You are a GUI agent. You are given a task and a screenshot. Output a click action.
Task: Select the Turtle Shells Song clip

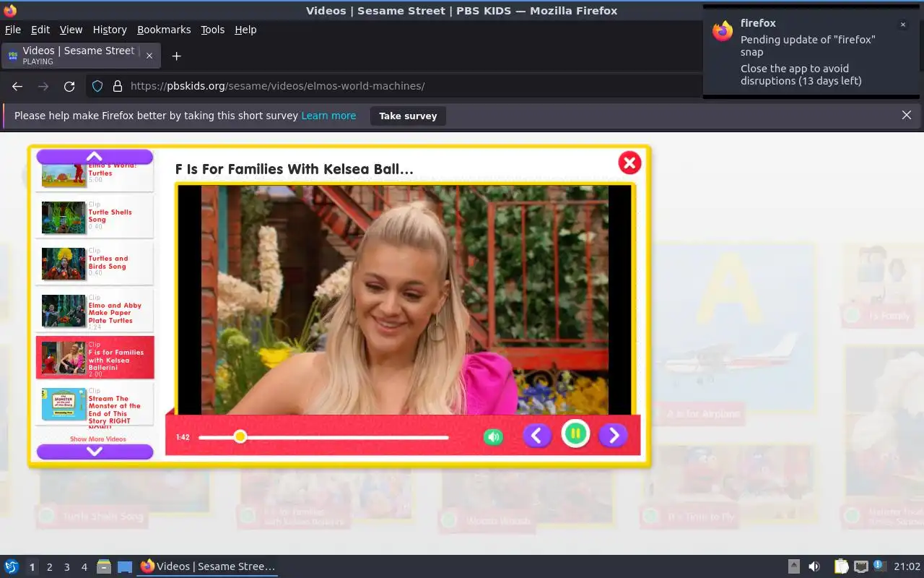pos(95,216)
